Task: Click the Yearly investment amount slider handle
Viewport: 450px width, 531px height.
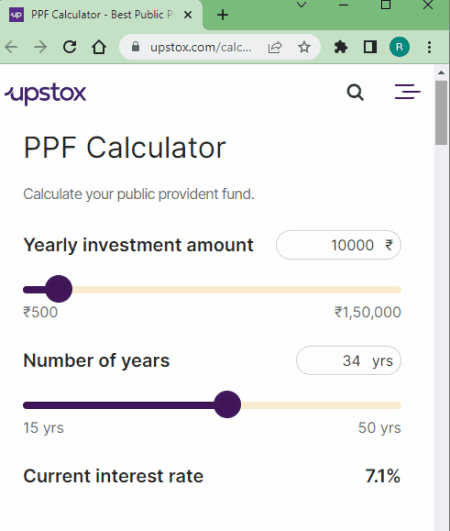Action: tap(59, 289)
